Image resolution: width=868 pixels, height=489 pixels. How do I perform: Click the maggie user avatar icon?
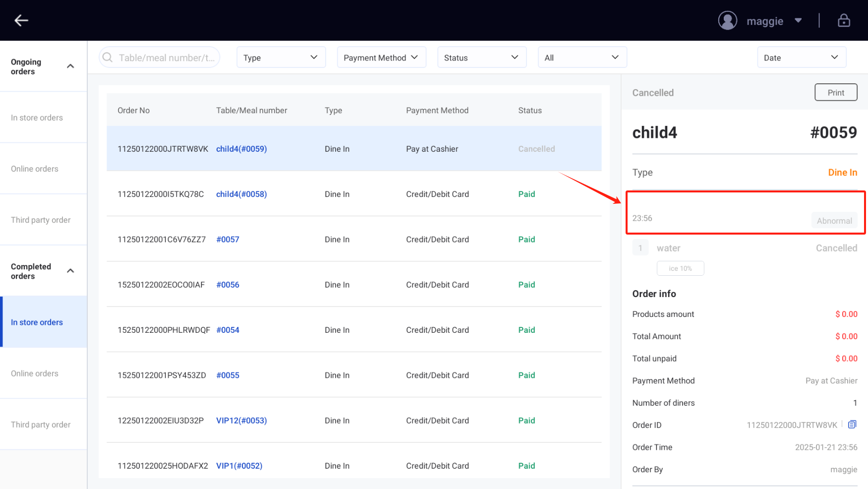point(727,21)
